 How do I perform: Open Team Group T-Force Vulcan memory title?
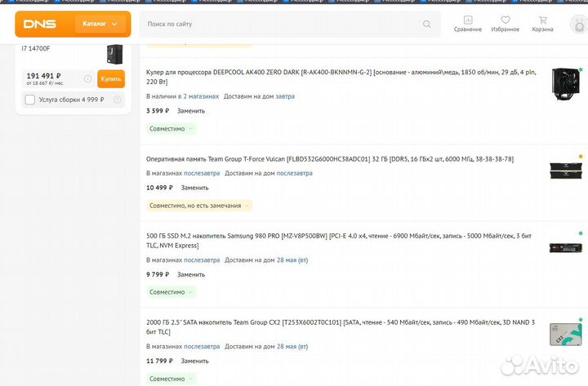coord(330,159)
